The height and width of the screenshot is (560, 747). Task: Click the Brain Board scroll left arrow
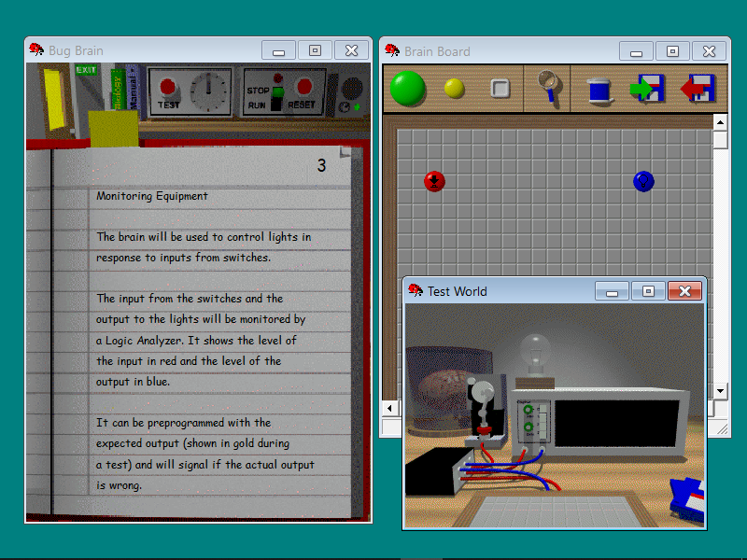(390, 408)
